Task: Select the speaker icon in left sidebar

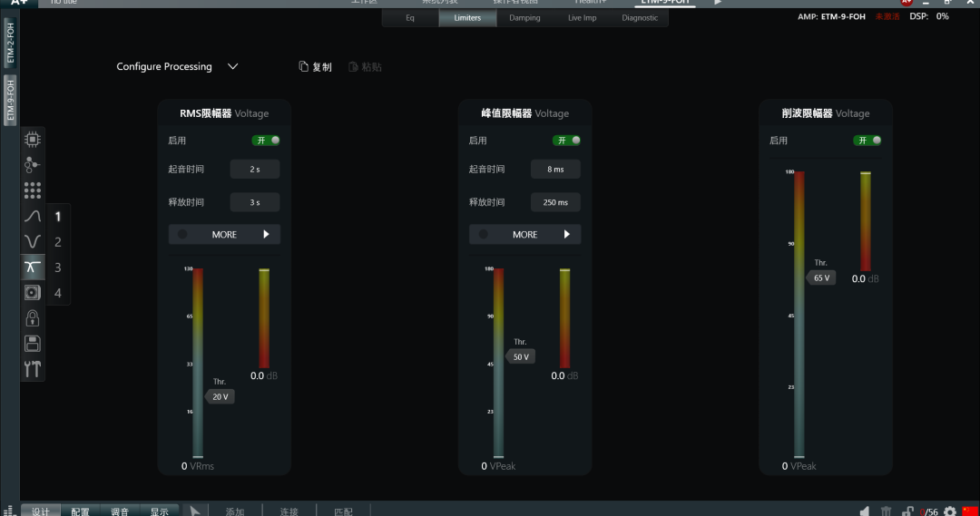Action: pyautogui.click(x=33, y=292)
